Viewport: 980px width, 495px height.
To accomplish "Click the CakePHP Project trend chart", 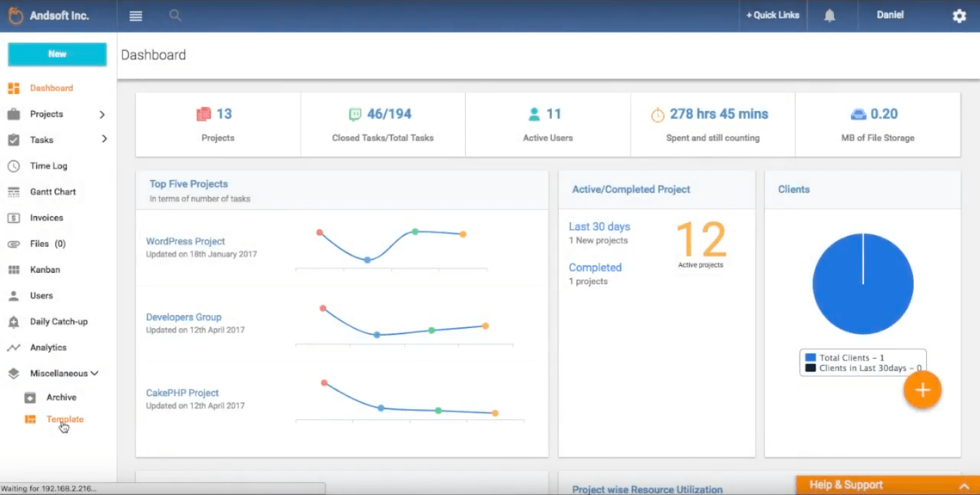I will (x=409, y=400).
